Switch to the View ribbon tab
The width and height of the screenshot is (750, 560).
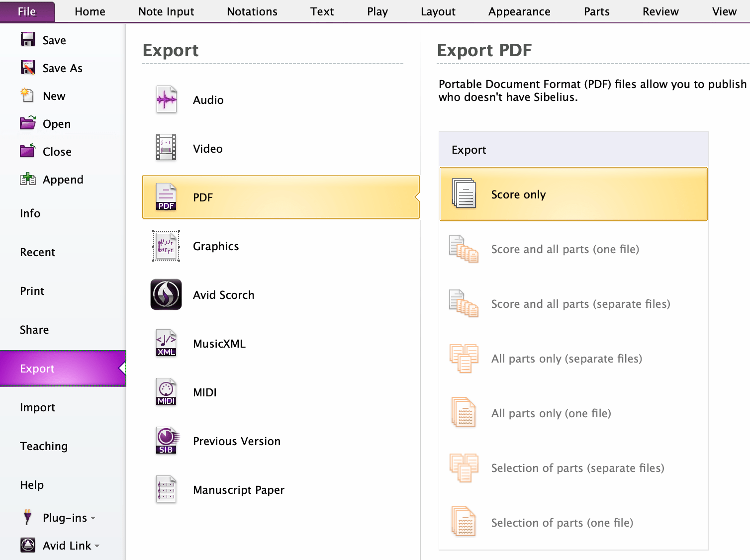(x=724, y=11)
